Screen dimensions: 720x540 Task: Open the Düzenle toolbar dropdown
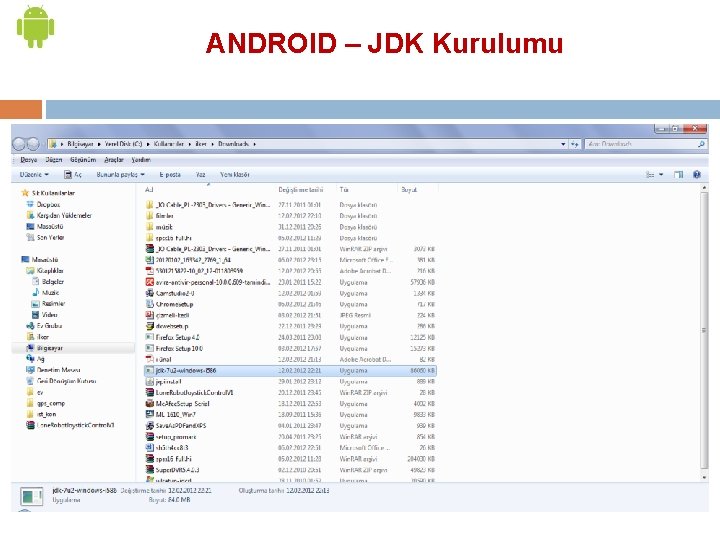(x=34, y=174)
